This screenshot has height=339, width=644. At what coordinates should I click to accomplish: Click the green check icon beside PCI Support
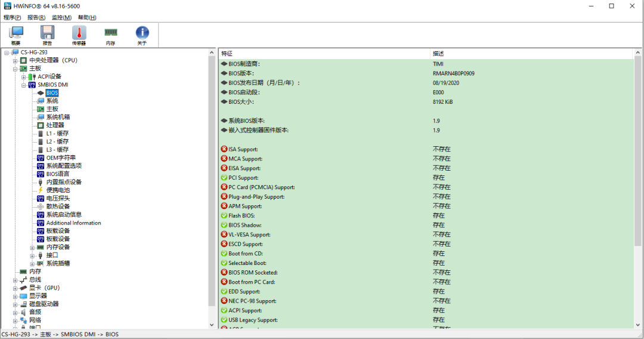click(x=224, y=177)
